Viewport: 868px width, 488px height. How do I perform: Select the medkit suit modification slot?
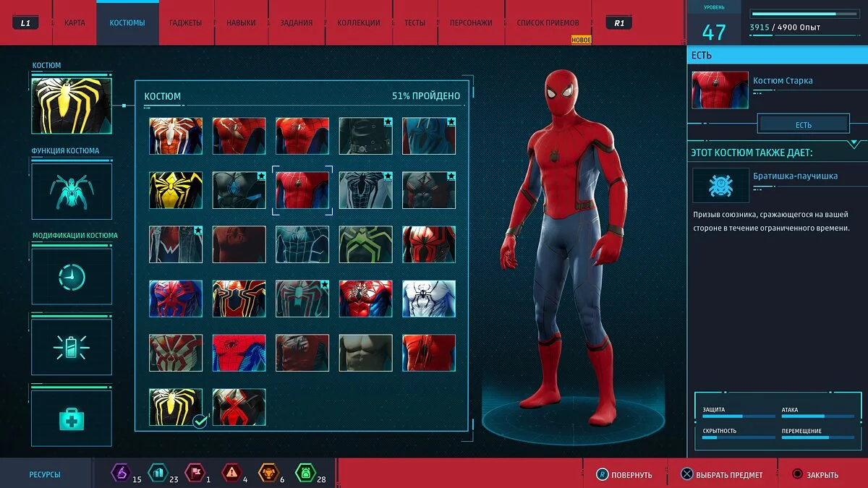tap(72, 419)
